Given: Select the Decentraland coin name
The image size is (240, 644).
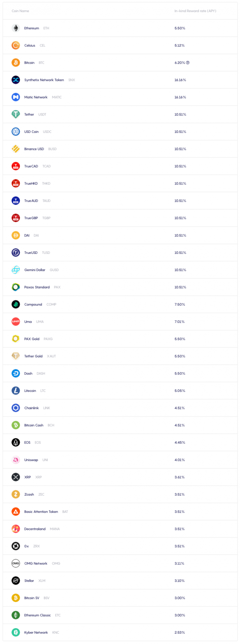Looking at the screenshot, I should coord(35,529).
